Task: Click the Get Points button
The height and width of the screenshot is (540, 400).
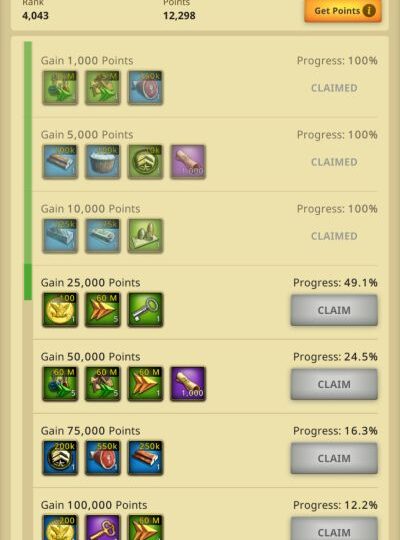Action: click(x=343, y=11)
